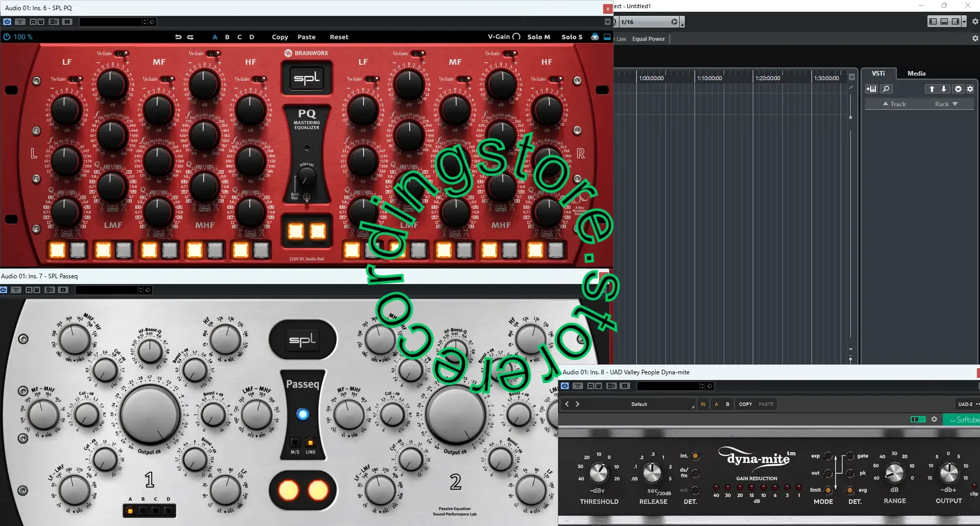Select settings bank D in SPL PQ

coord(252,37)
